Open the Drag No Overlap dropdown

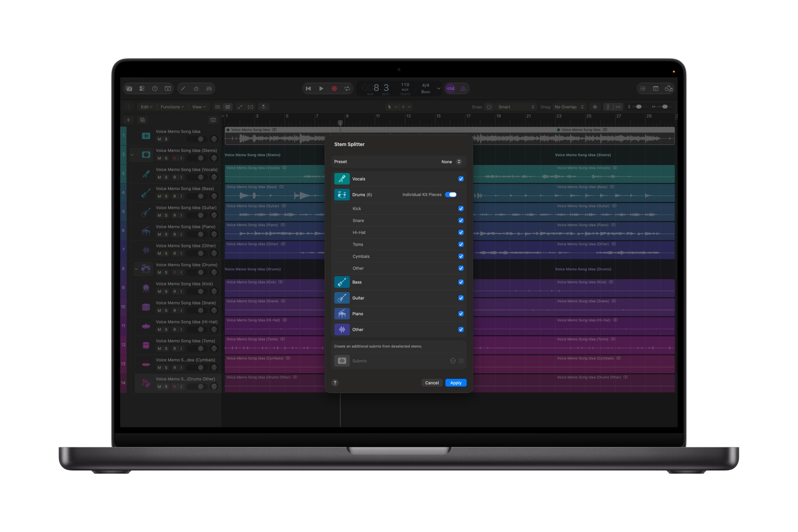569,107
